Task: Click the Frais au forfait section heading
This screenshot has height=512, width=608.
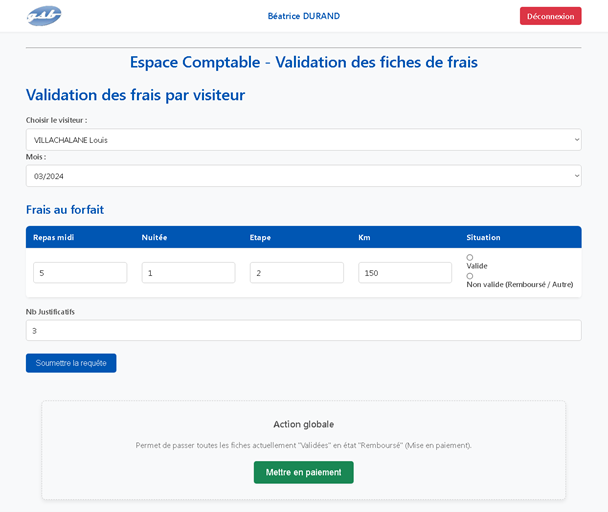Action: click(x=65, y=210)
